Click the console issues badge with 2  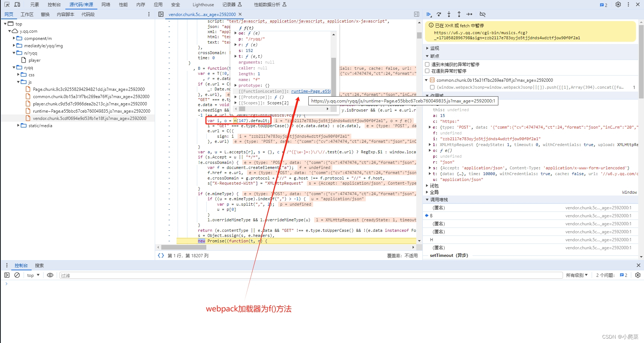(x=623, y=275)
